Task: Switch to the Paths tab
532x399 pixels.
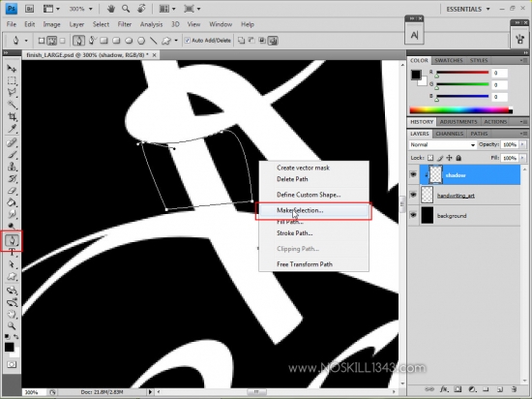Action: pyautogui.click(x=479, y=134)
